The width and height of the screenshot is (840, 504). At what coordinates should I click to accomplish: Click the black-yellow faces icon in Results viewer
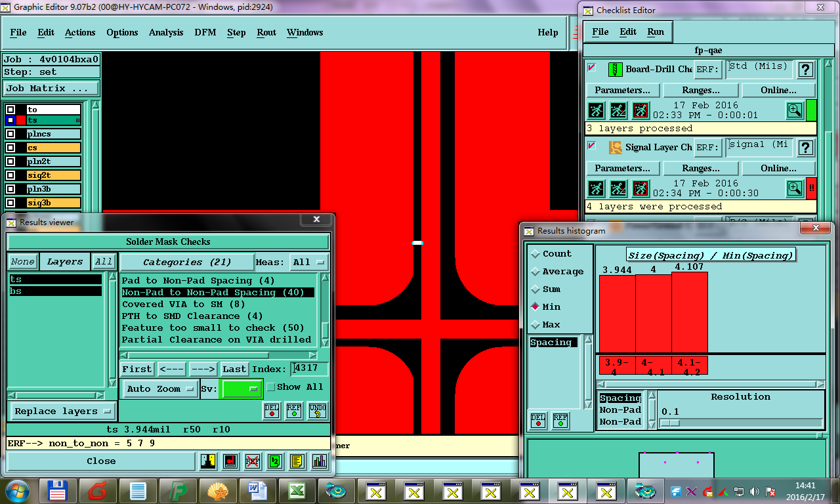[208, 461]
